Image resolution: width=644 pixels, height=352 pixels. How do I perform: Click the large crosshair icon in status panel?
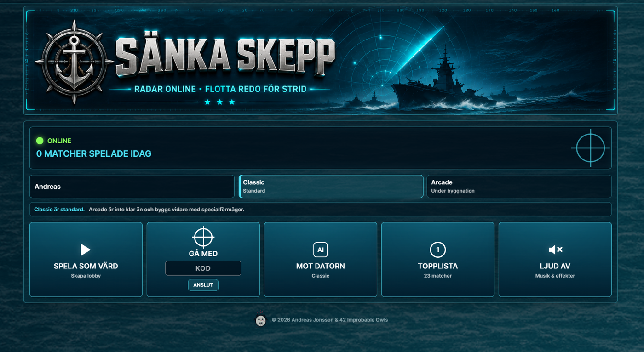click(x=591, y=148)
